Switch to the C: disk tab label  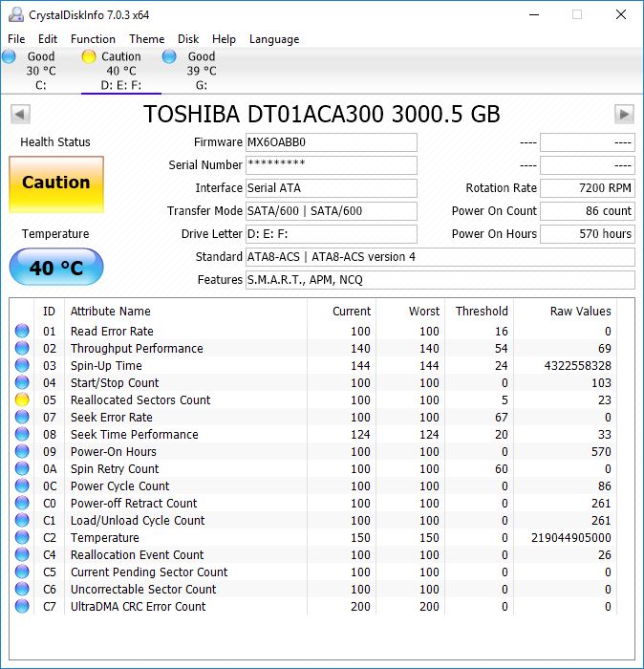tap(40, 85)
